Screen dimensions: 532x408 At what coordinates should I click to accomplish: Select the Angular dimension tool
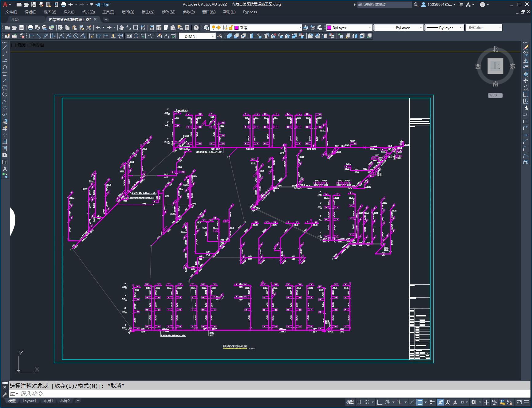tap(83, 36)
